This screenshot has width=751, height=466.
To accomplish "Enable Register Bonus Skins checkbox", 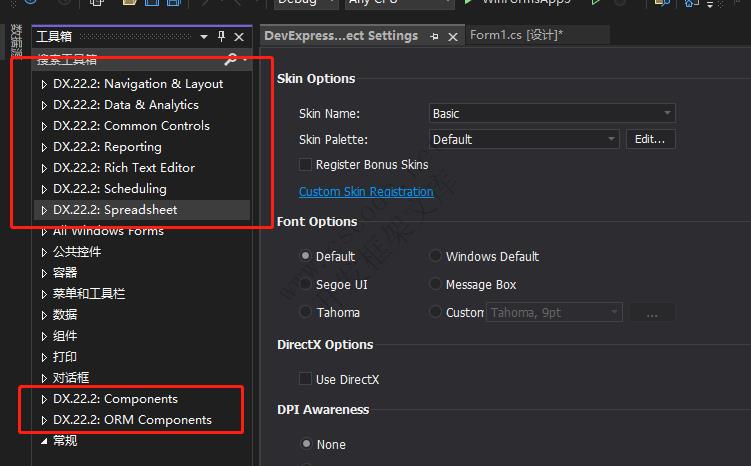I will point(306,164).
